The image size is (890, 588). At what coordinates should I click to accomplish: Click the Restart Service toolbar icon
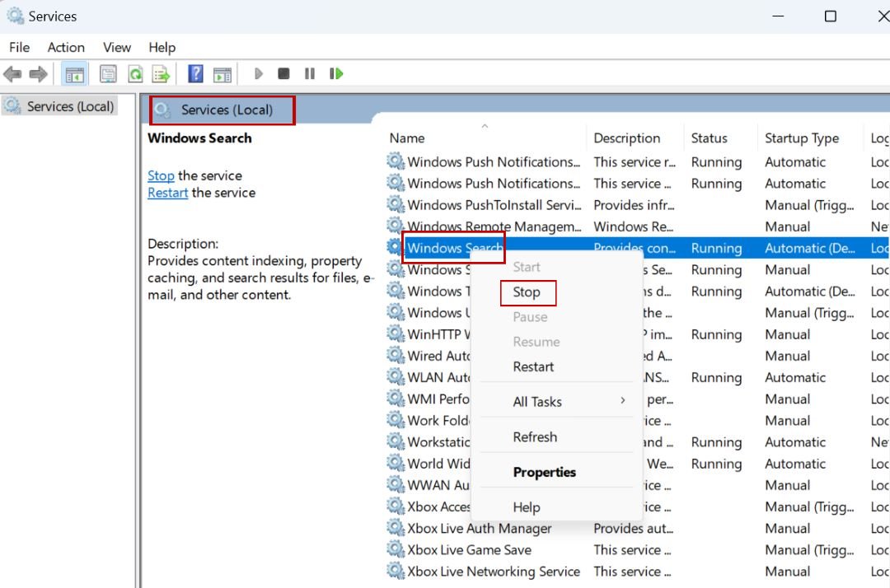(x=336, y=73)
